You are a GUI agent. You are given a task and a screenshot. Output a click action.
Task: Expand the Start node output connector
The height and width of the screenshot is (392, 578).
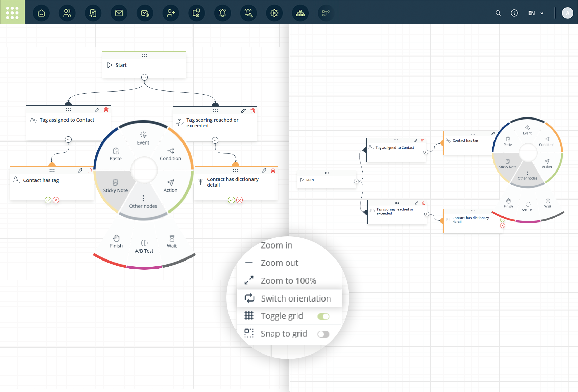145,77
